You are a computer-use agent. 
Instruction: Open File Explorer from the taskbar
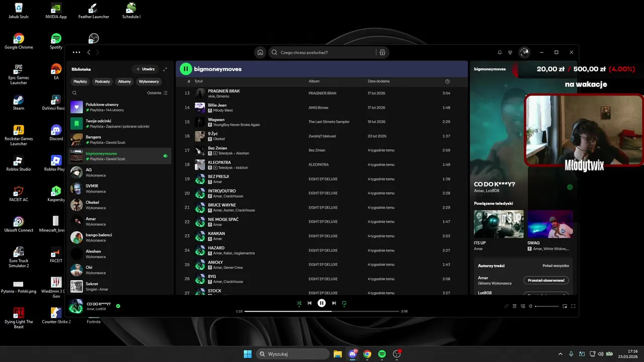(338, 354)
